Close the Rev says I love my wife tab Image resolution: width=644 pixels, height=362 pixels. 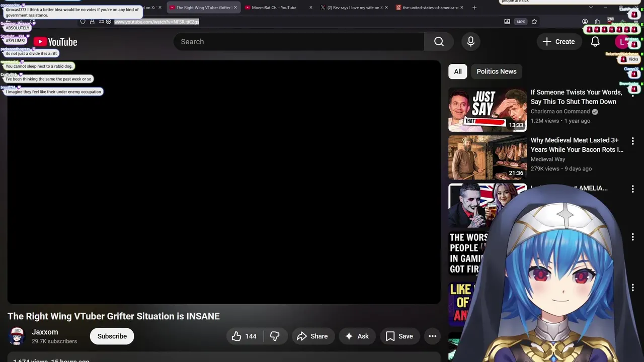386,8
